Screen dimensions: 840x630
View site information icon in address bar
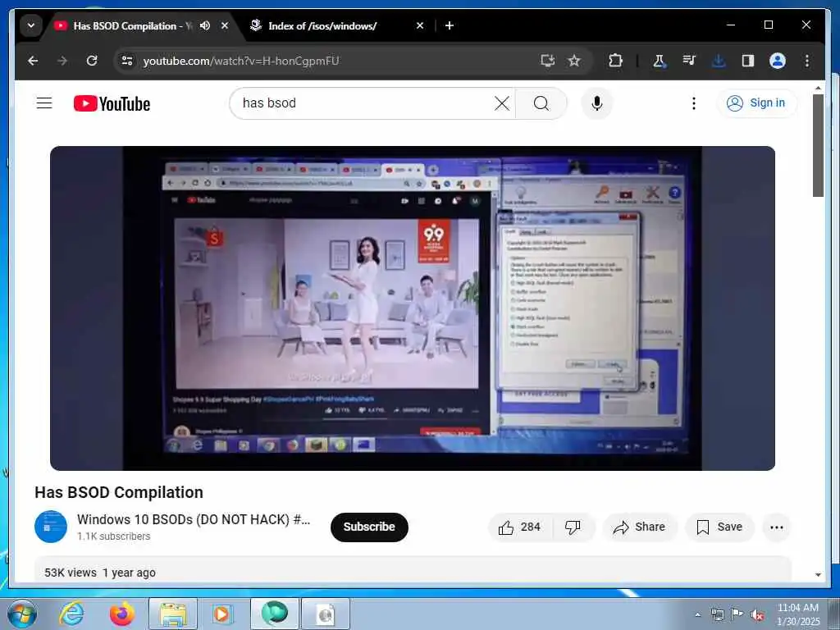click(127, 61)
